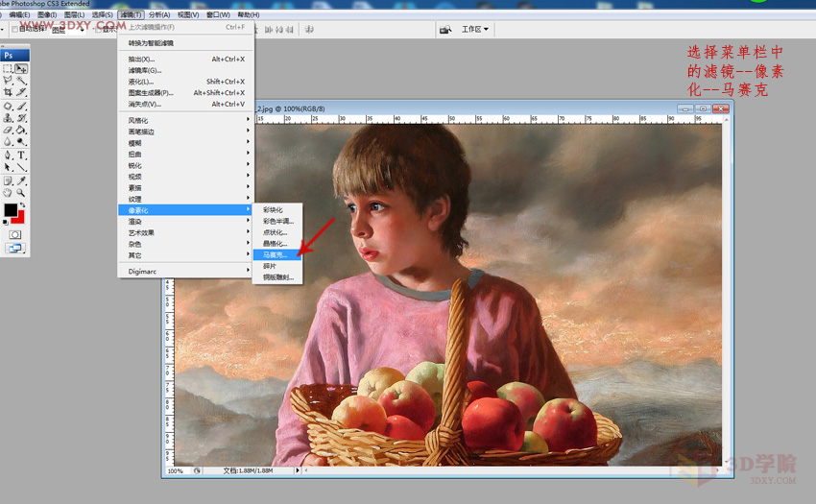Viewport: 816px width, 504px height.
Task: Expand the 风格化 (Stylize) submenu
Action: (138, 120)
